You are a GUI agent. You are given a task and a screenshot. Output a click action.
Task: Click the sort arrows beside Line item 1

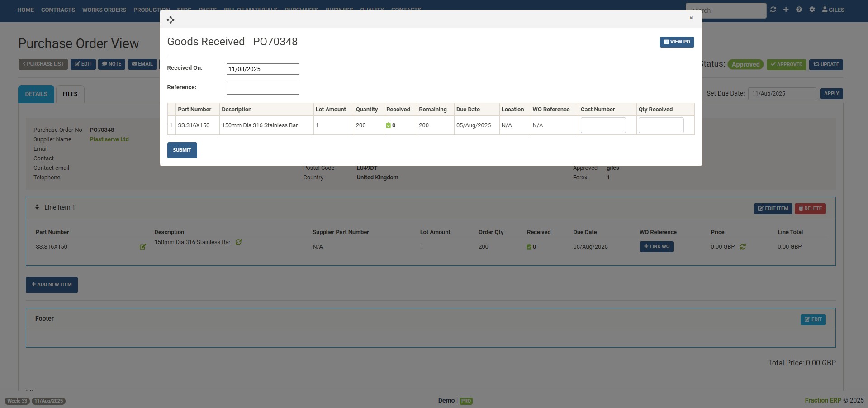(38, 207)
